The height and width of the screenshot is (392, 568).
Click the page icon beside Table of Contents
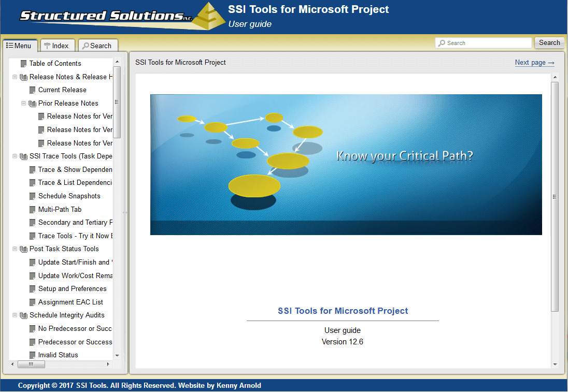tap(23, 64)
